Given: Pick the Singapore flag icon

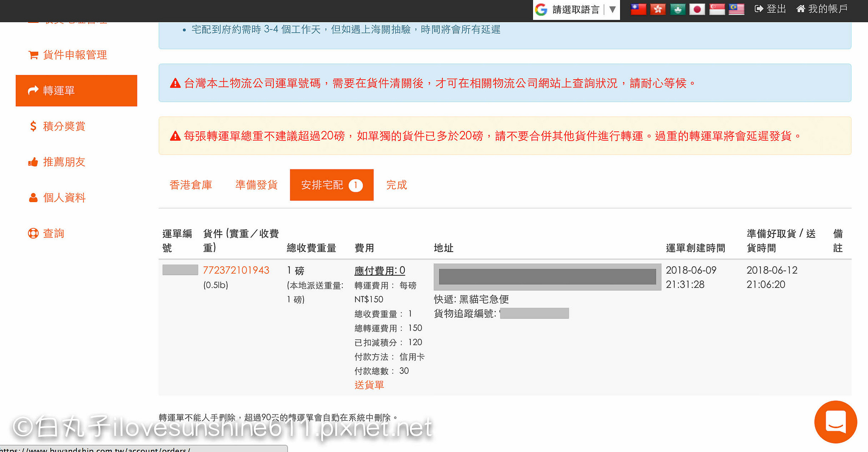Looking at the screenshot, I should tap(717, 9).
